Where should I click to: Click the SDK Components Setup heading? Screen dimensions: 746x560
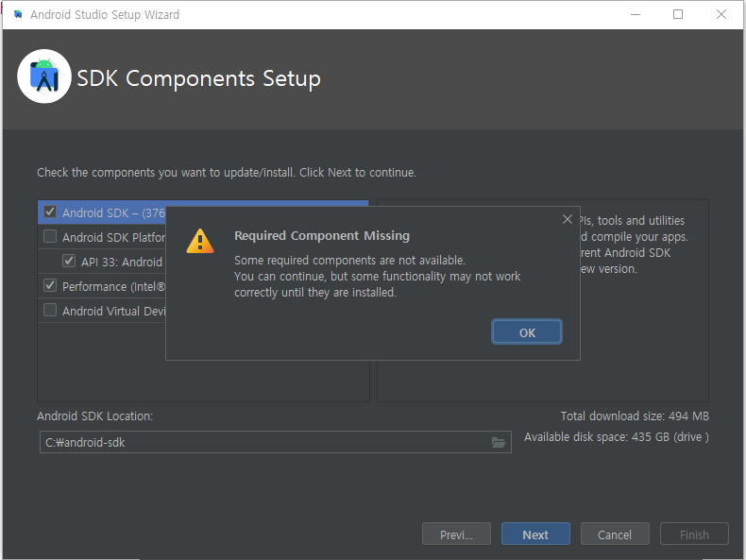[x=199, y=78]
